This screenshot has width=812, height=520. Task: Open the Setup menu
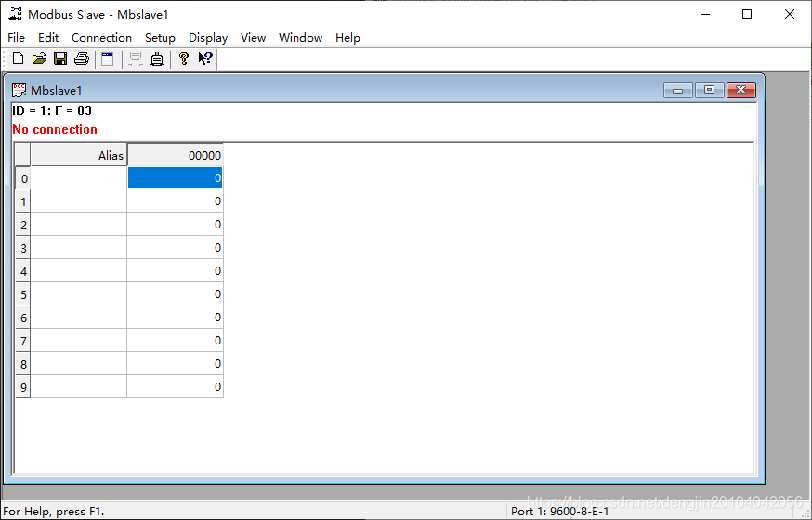click(160, 38)
